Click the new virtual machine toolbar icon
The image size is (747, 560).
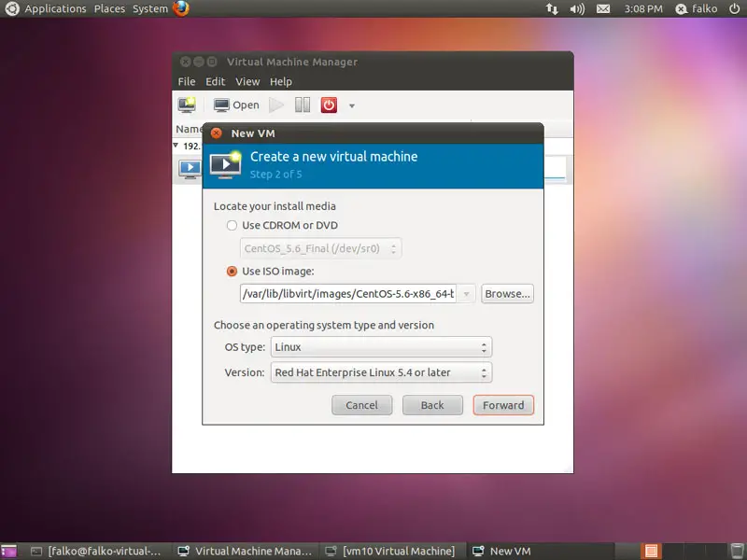(x=187, y=105)
